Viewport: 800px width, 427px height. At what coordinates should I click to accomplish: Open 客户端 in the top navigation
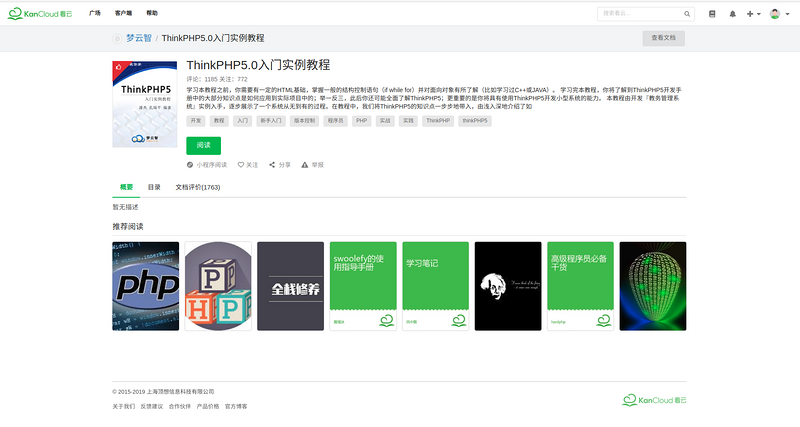tap(123, 13)
